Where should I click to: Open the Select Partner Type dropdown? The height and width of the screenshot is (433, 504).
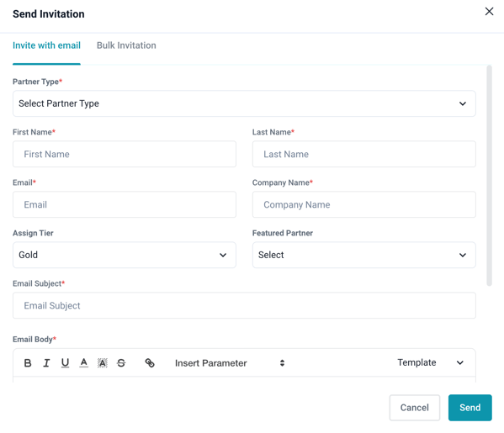pos(244,103)
